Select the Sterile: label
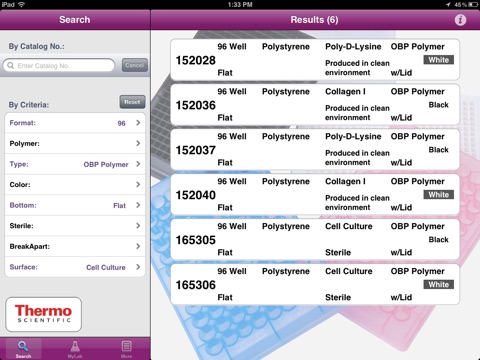Image resolution: width=480 pixels, height=360 pixels. pyautogui.click(x=21, y=226)
